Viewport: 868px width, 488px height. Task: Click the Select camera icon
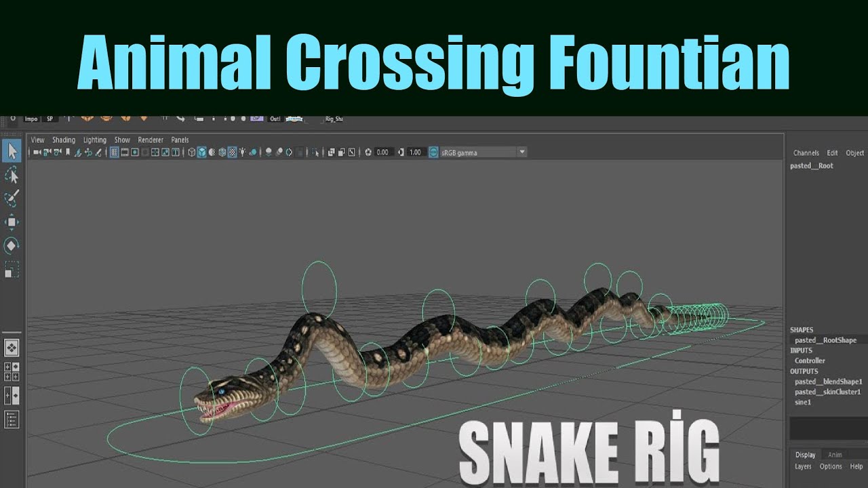point(36,152)
